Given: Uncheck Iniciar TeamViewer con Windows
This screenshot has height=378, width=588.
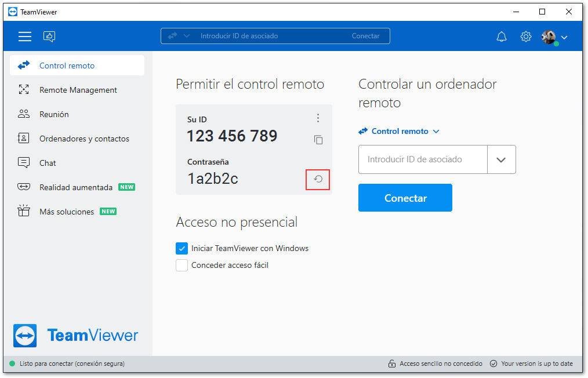Looking at the screenshot, I should [182, 248].
